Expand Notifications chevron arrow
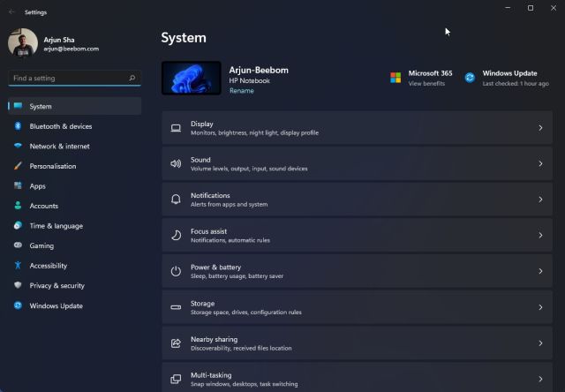This screenshot has width=565, height=392. pos(540,200)
